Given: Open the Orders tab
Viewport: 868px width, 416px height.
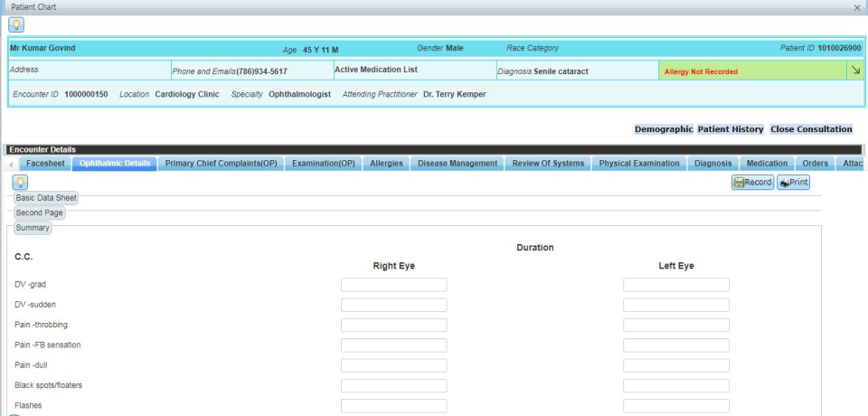Looking at the screenshot, I should point(815,164).
